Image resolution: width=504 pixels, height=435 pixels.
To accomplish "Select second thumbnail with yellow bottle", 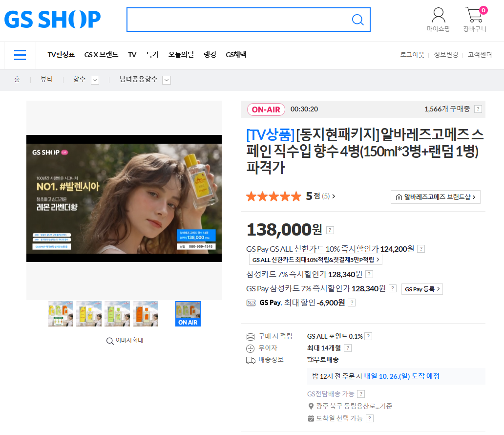I will [89, 314].
